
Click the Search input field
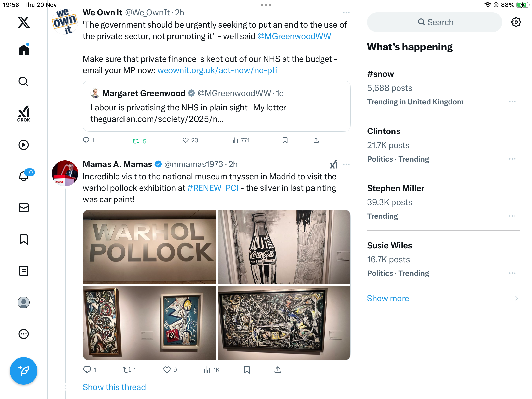pyautogui.click(x=435, y=22)
